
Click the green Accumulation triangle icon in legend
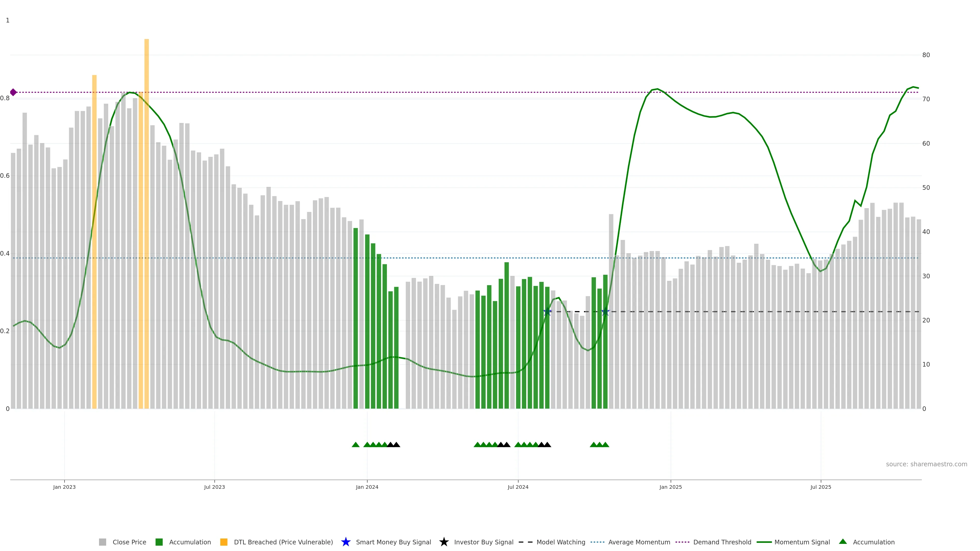tap(843, 542)
